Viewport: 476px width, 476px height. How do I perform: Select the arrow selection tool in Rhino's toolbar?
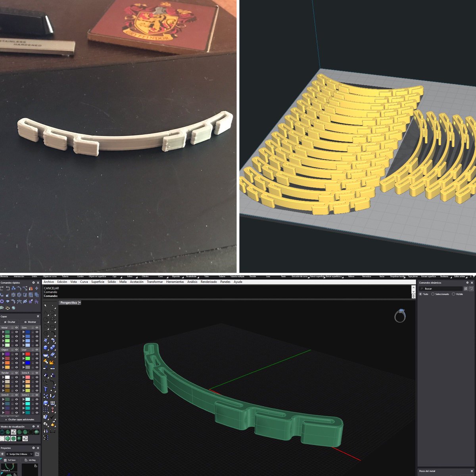tap(45, 305)
